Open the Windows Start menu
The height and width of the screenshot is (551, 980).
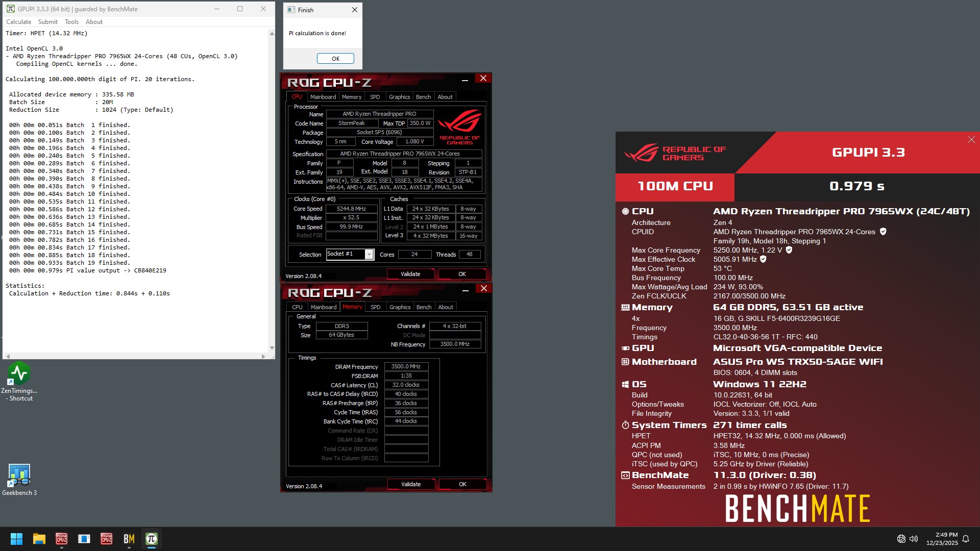coord(16,539)
